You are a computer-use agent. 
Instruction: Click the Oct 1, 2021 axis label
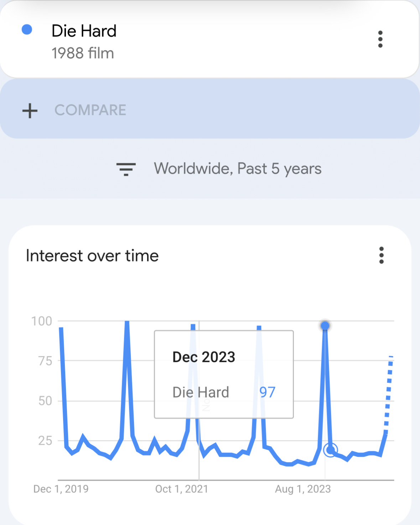pyautogui.click(x=182, y=489)
